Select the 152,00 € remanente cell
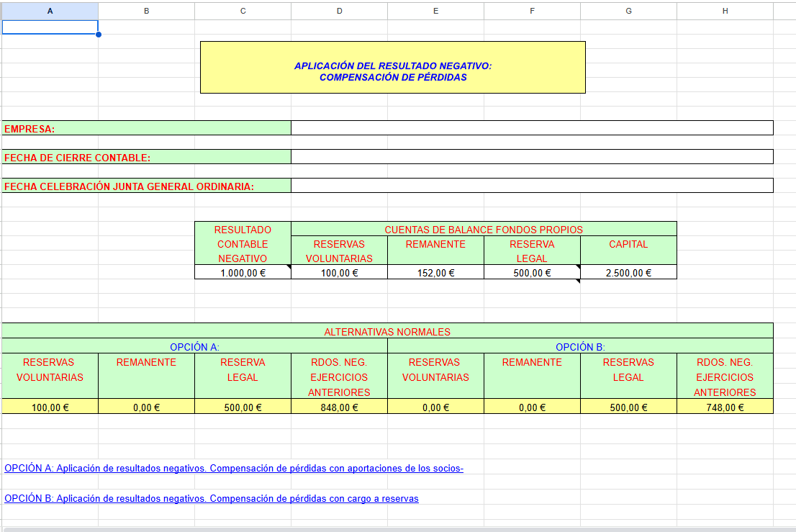The width and height of the screenshot is (796, 532). pyautogui.click(x=435, y=273)
